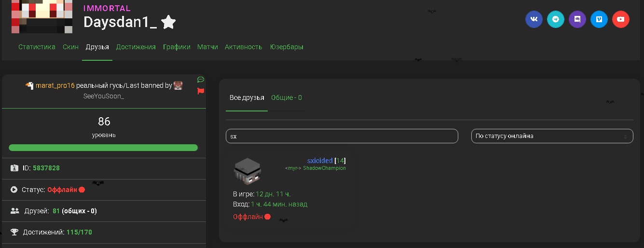This screenshot has height=248, width=644.
Task: Click the friend search field containing 'sx'
Action: (342, 136)
